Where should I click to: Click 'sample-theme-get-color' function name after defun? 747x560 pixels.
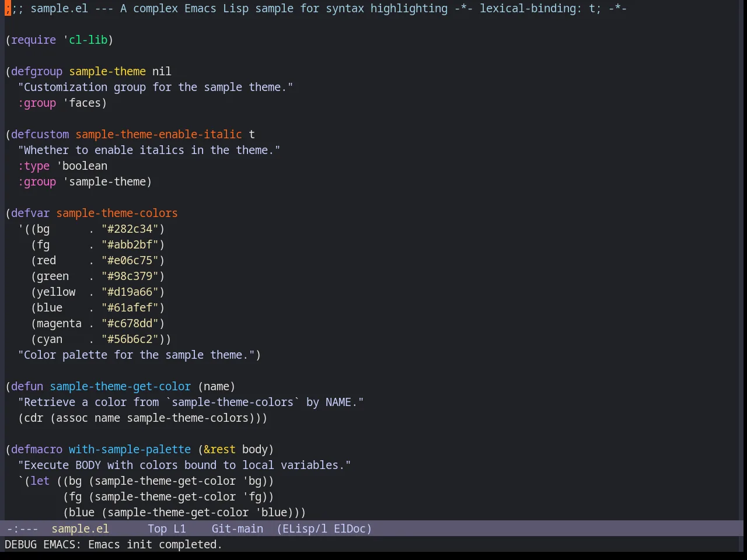[120, 386]
